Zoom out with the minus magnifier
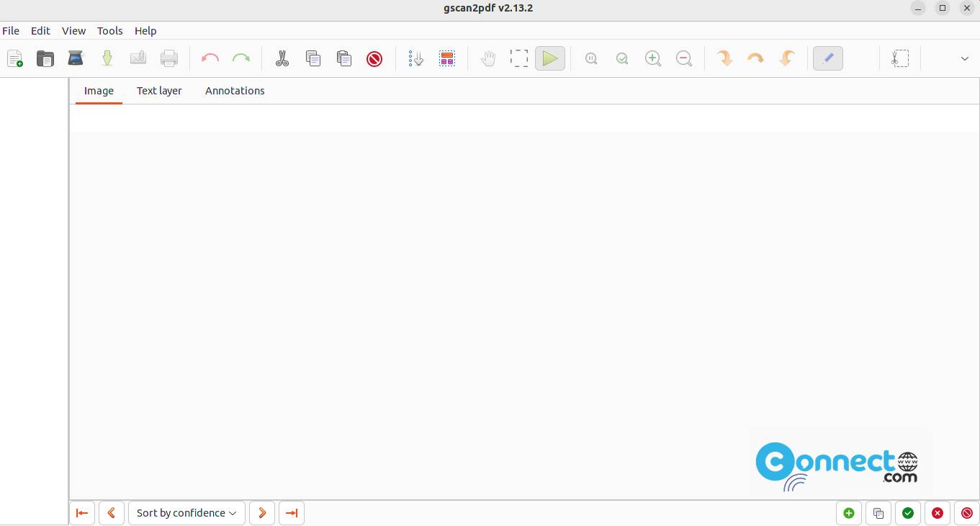980x526 pixels. 684,58
